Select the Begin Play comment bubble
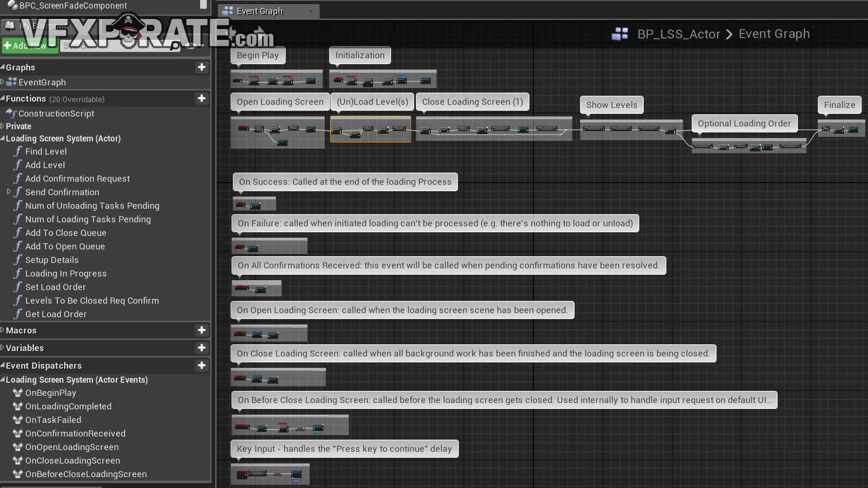Image resolution: width=868 pixels, height=488 pixels. pos(258,55)
